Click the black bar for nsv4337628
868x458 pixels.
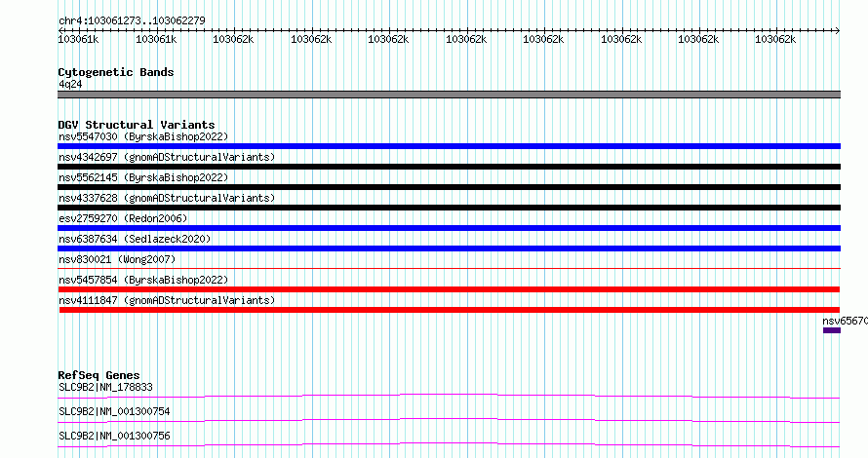coord(449,208)
